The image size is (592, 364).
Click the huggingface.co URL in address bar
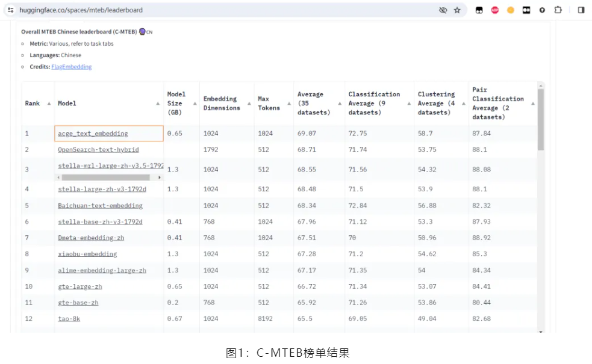click(x=81, y=10)
